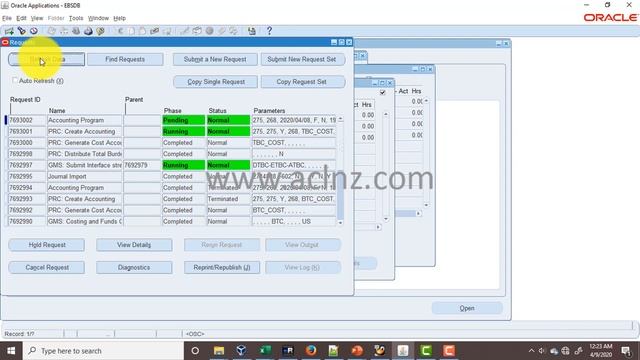640x360 pixels.
Task: Click the Reprint/Republish button
Action: pos(222,267)
